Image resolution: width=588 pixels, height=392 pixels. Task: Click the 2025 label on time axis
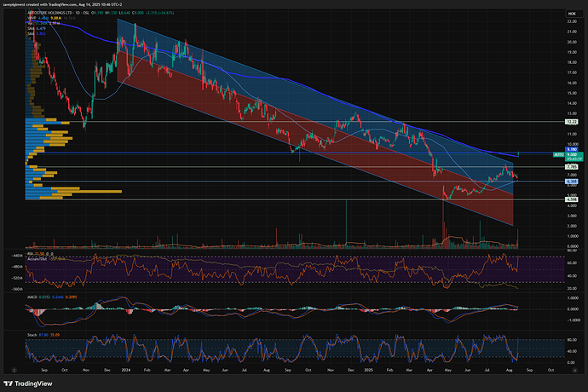[x=369, y=370]
